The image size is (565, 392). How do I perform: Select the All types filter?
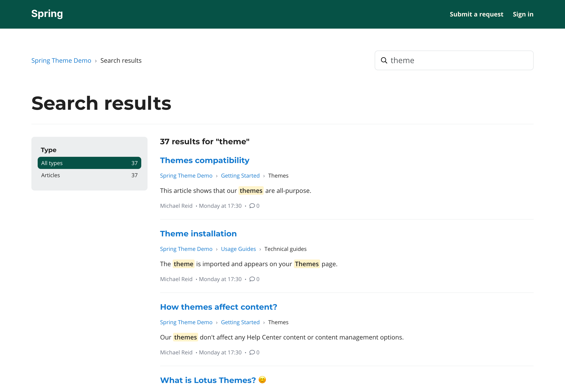point(89,163)
